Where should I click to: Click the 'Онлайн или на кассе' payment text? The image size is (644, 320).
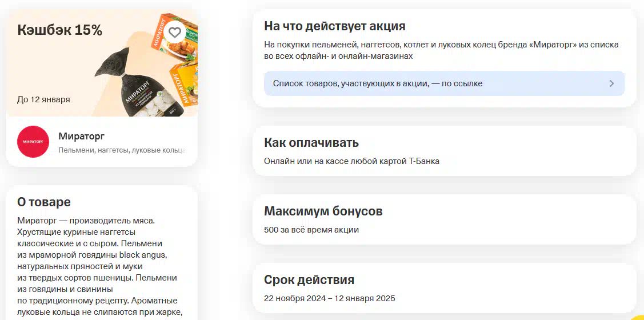click(351, 161)
